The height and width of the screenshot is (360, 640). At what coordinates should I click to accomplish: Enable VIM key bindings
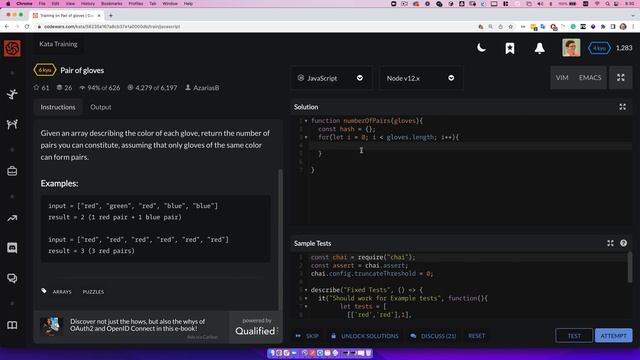(562, 78)
